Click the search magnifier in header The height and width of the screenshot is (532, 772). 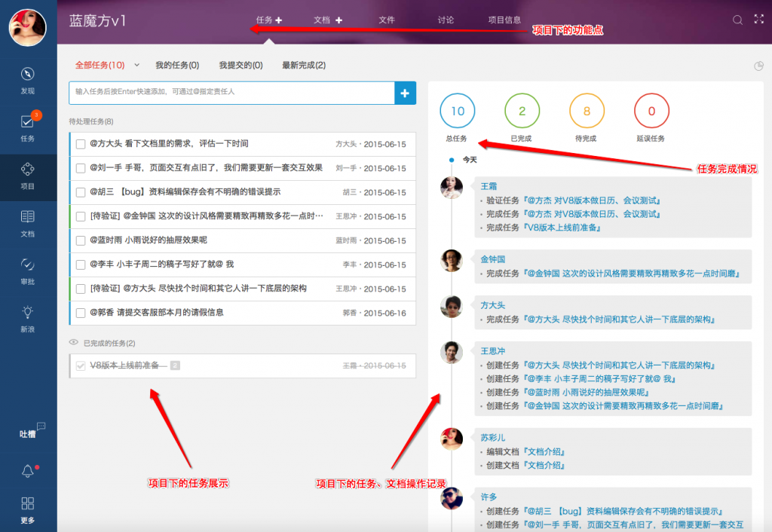pos(737,20)
